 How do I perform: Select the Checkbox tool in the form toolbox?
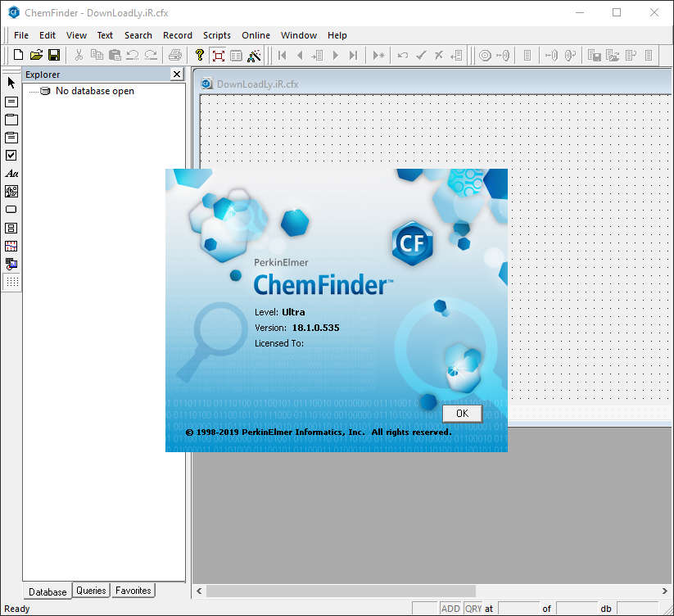click(11, 156)
